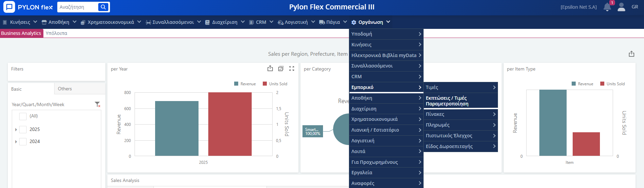This screenshot has height=188, width=644.
Task: Click the Πάγια truck icon
Action: (x=322, y=22)
